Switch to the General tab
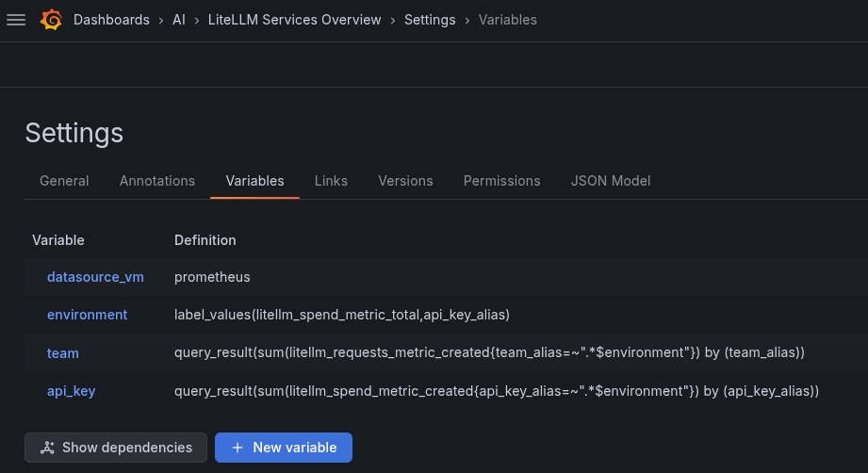 (64, 181)
